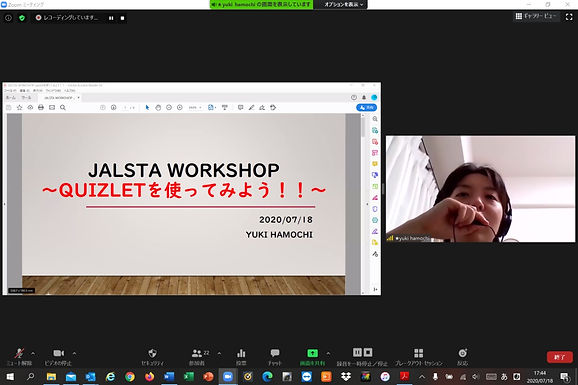Open Dropbox from the taskbar
578x385 pixels.
pos(346,377)
